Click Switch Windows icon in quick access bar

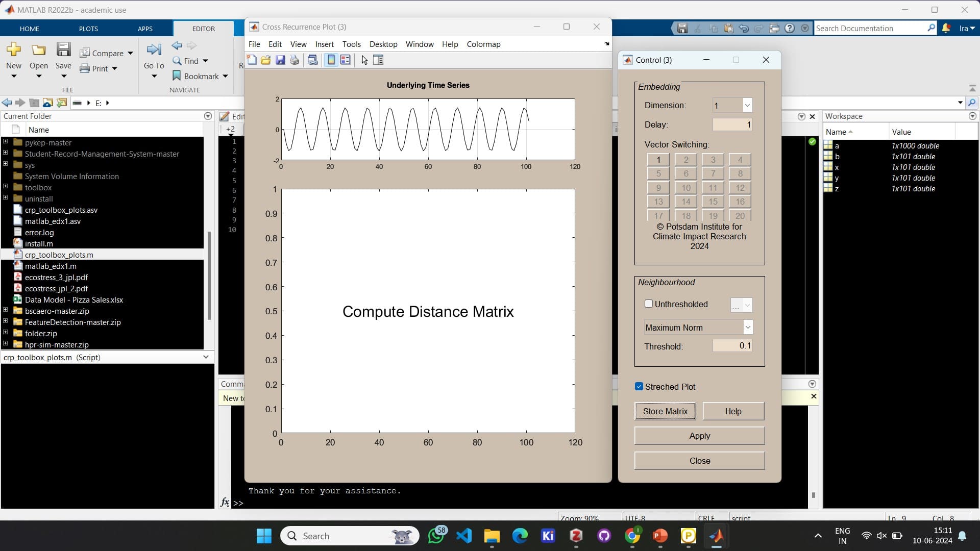tap(774, 29)
